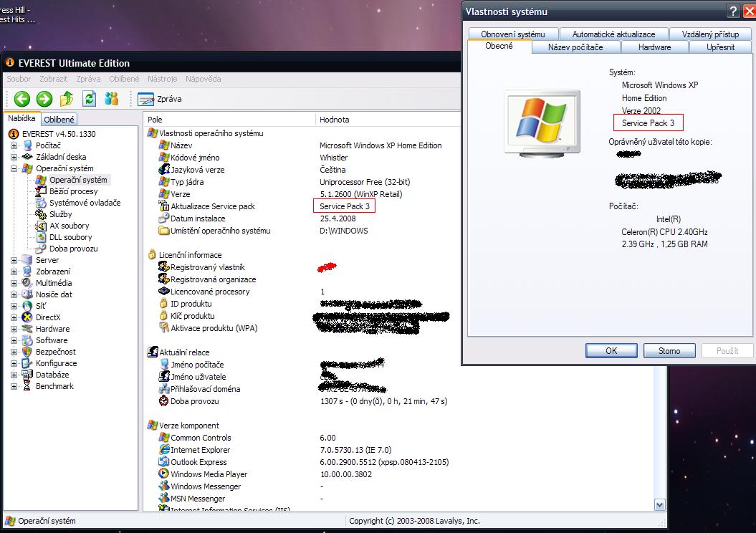Select the DirectX tree icon
Screen dimensions: 756x533
(27, 317)
